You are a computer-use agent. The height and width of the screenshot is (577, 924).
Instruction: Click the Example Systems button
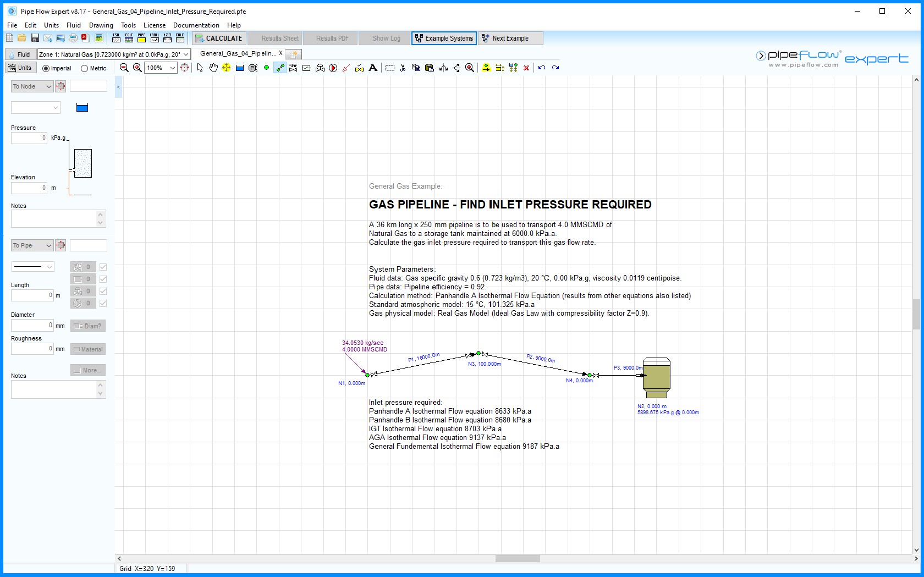tap(444, 38)
